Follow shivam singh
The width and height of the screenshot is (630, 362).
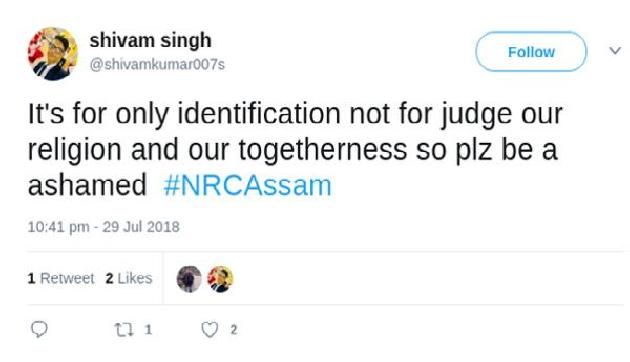click(531, 52)
